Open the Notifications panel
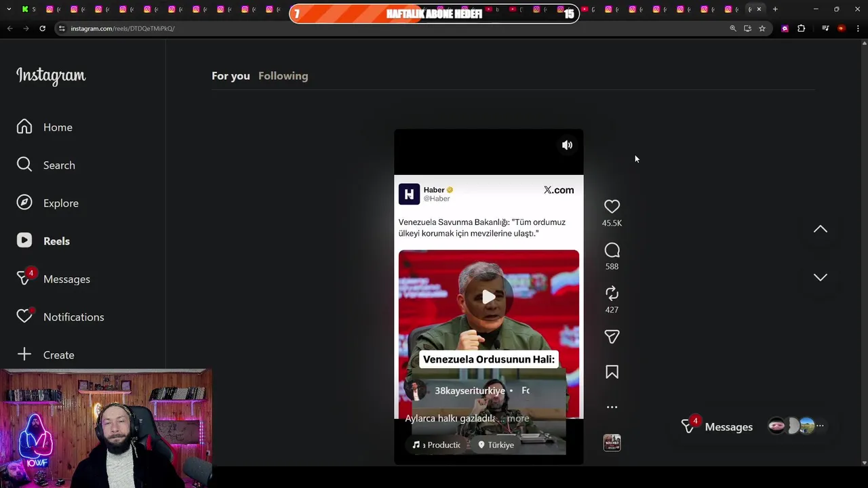Image resolution: width=868 pixels, height=488 pixels. tap(60, 317)
